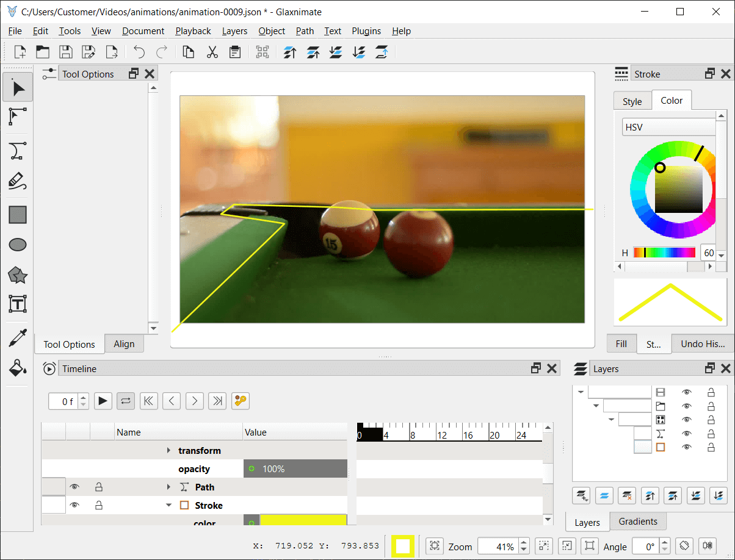Select the Star shape tool
Screen dimensions: 735x560
pos(17,275)
